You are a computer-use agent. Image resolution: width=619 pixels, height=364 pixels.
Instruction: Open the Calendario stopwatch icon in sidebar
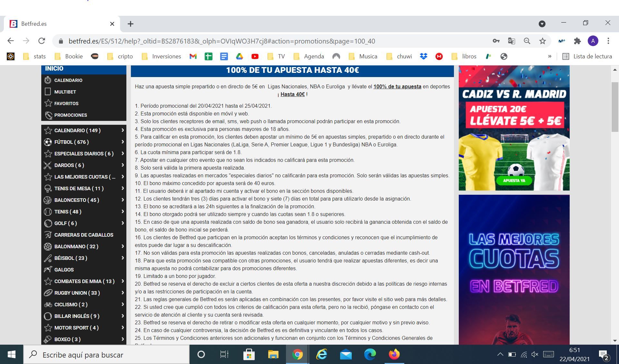[48, 80]
